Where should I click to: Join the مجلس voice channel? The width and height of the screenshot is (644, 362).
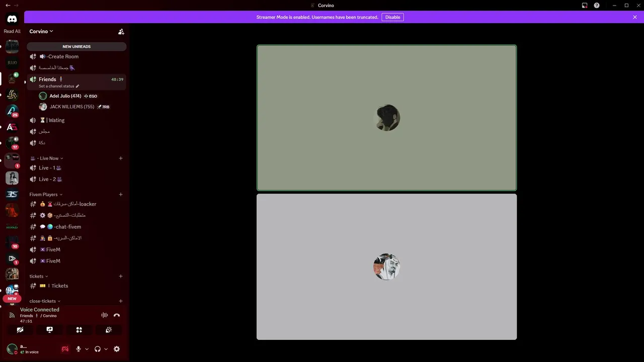(76, 131)
